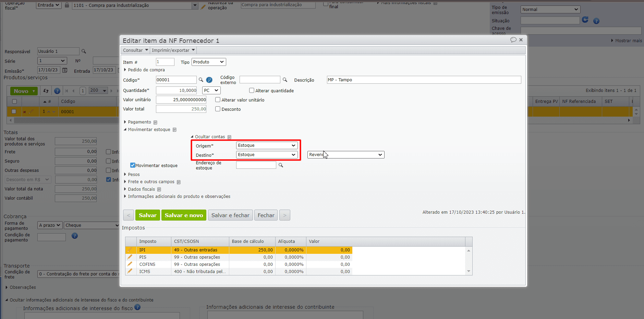Open the Destino dropdown

tap(267, 155)
